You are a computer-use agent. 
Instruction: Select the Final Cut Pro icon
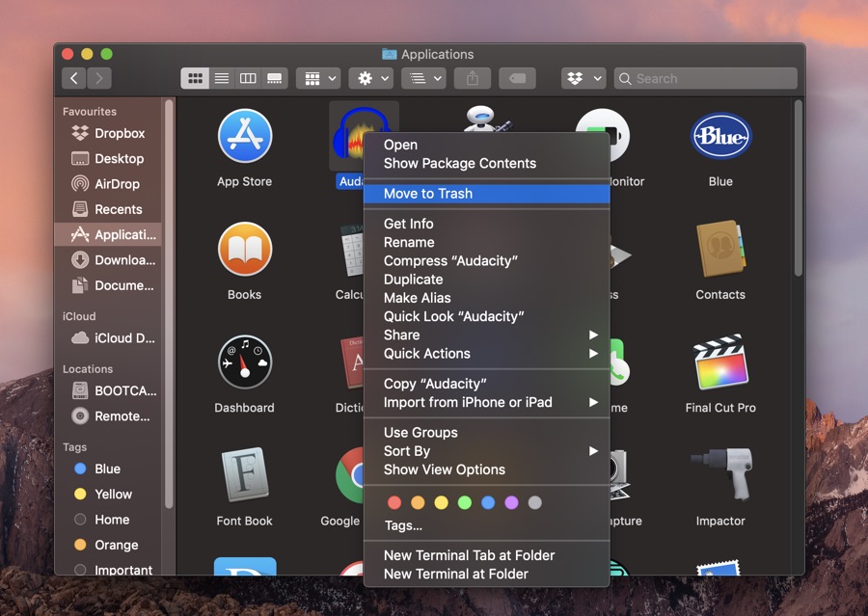coord(720,362)
